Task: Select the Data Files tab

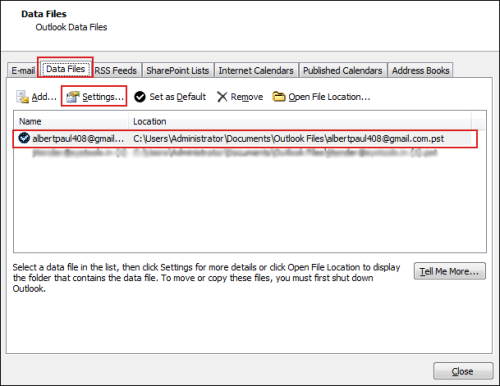Action: (65, 69)
